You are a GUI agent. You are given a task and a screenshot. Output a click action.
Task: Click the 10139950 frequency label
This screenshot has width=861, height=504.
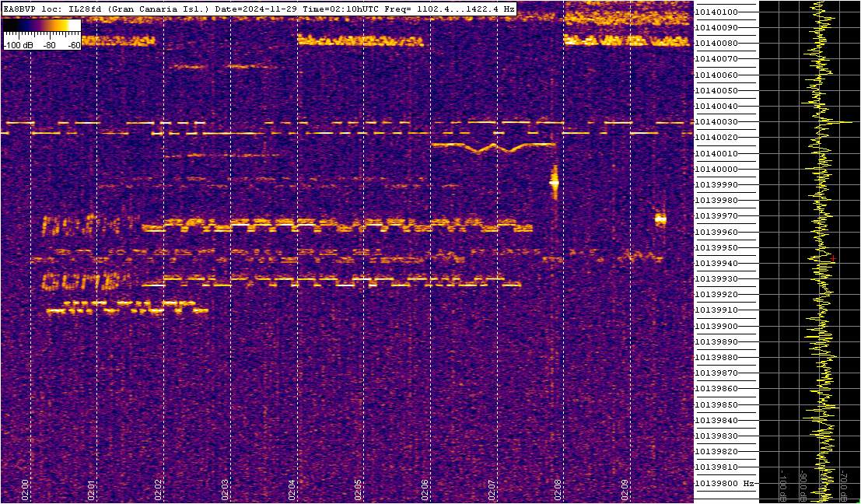716,247
